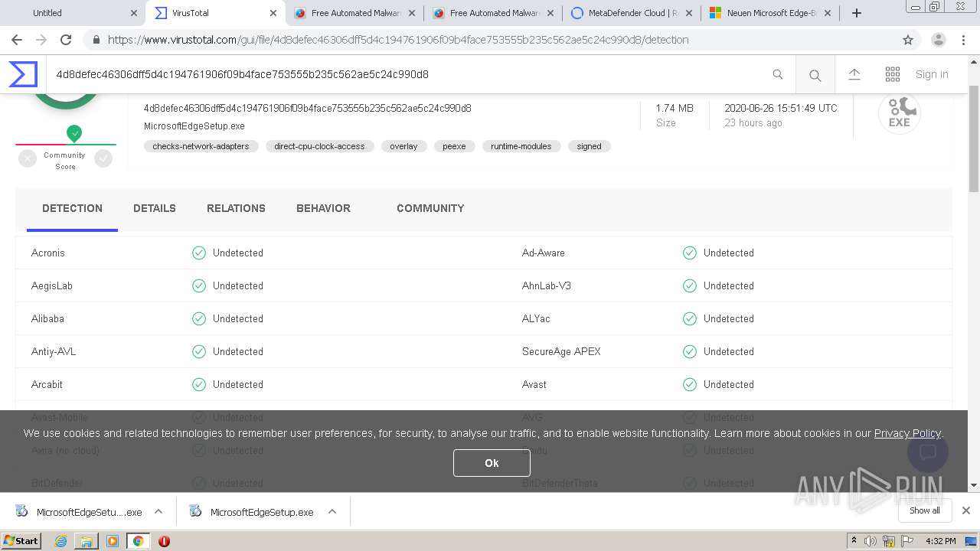Image resolution: width=980 pixels, height=551 pixels.
Task: Click the VirusTotal logo icon
Action: pos(23,74)
